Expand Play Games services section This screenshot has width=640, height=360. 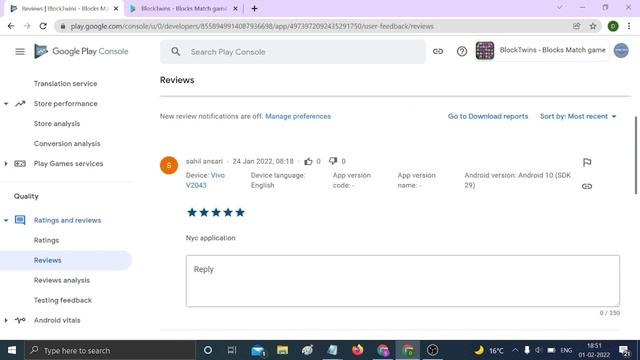point(6,164)
